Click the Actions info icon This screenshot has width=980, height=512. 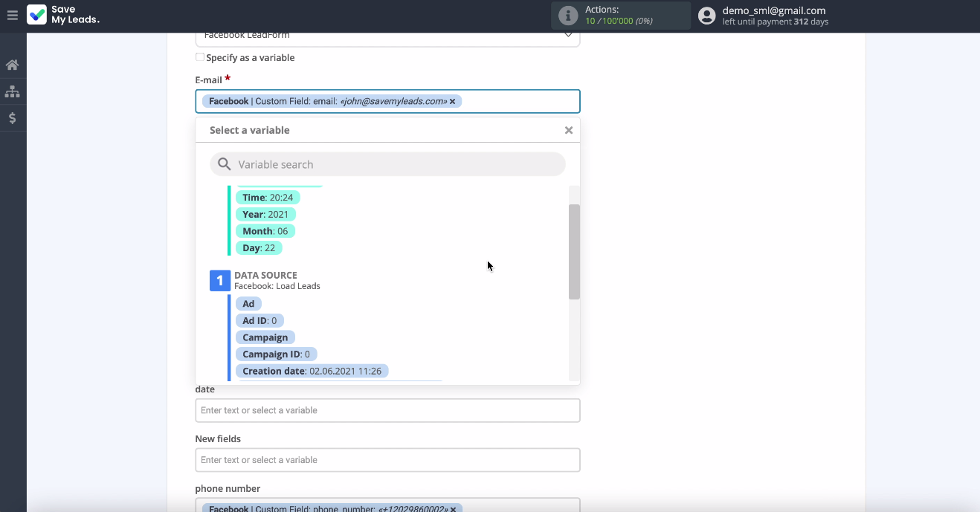tap(568, 16)
